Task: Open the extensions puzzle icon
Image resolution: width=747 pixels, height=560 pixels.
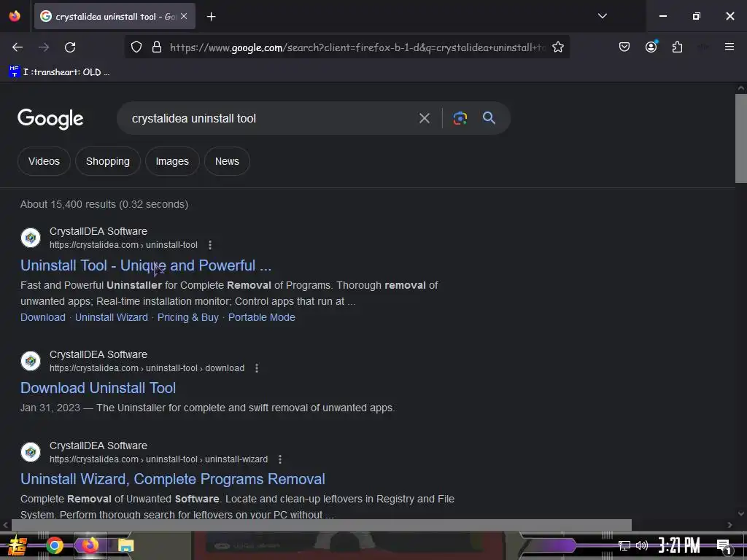Action: click(x=677, y=47)
